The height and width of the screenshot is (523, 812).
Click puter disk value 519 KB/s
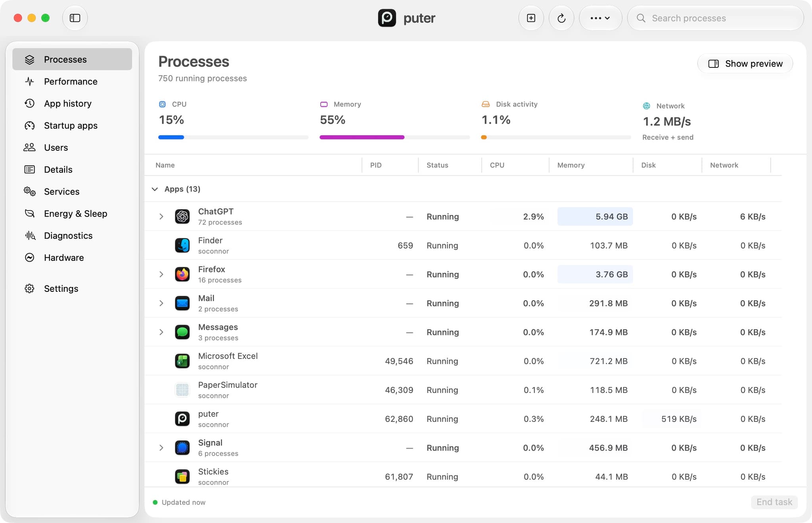tap(679, 419)
